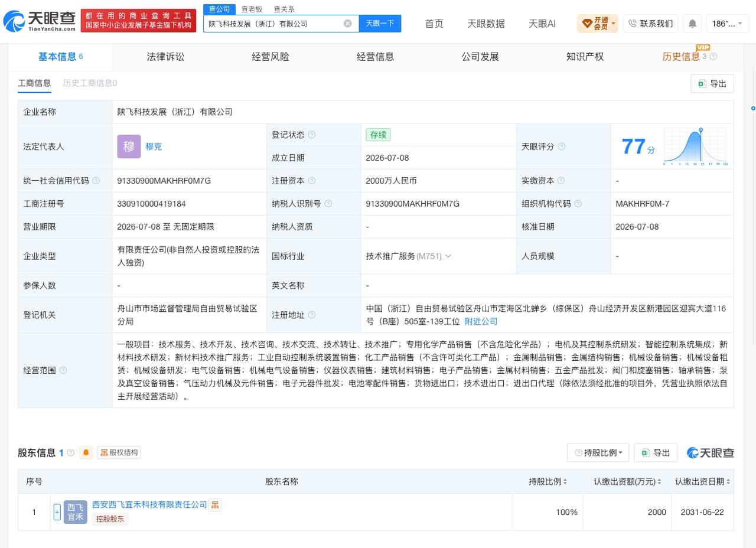
Task: Click the help icon next to 股东信息 count
Action: (71, 453)
